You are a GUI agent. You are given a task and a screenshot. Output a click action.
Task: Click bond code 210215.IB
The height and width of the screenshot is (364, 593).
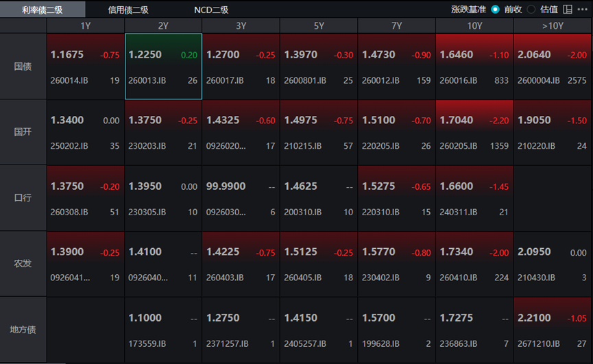pos(303,146)
